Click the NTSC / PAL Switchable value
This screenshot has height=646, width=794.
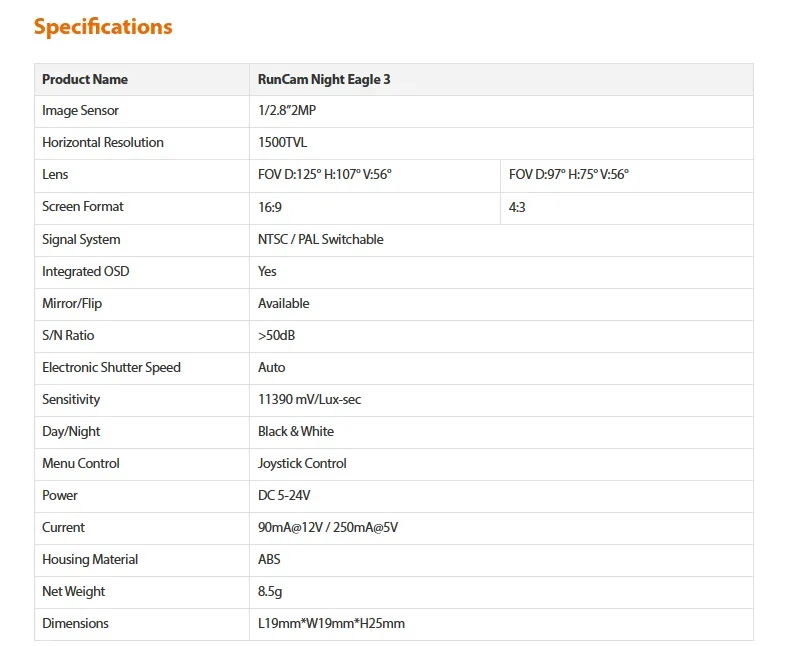[321, 239]
